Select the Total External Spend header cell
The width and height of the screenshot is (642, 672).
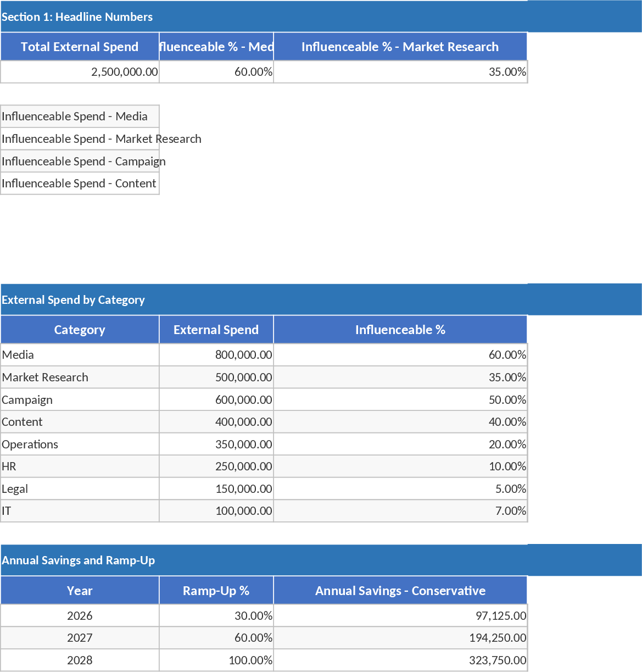point(80,47)
